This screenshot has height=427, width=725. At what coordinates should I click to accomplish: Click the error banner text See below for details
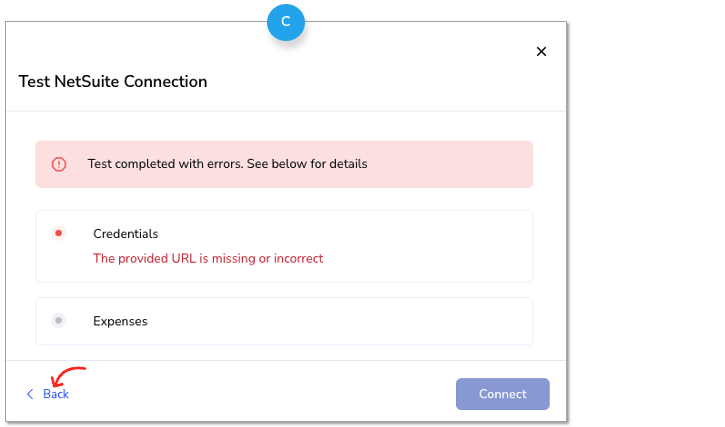[307, 164]
